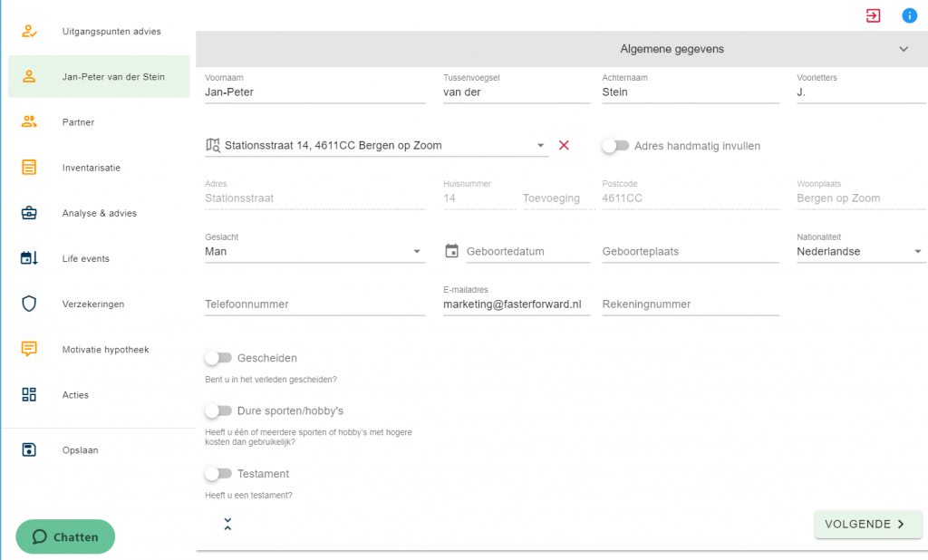Click the Uitgangspunten advies sidebar icon
This screenshot has width=928, height=560.
pyautogui.click(x=29, y=32)
